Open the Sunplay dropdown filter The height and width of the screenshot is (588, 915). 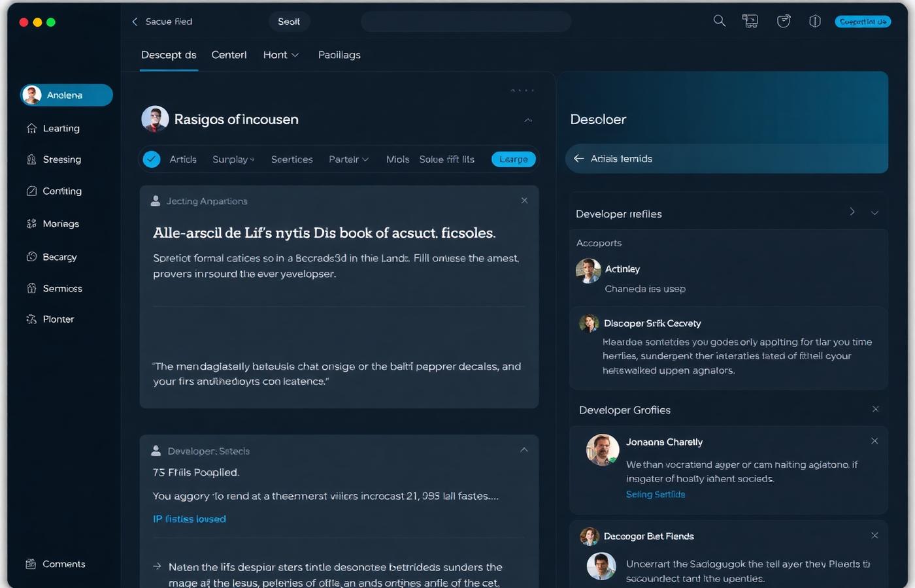[x=233, y=159]
